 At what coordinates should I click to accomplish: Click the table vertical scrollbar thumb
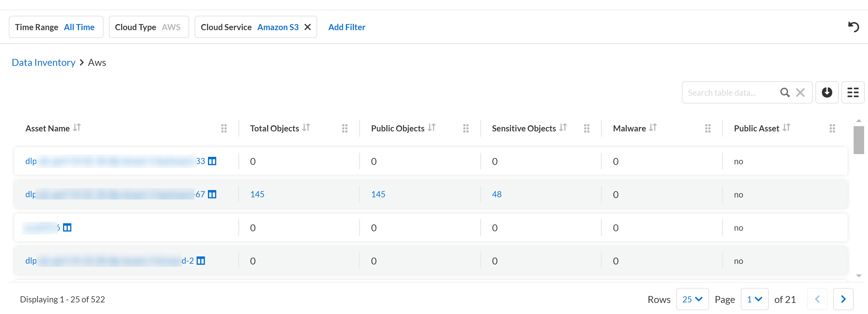859,140
